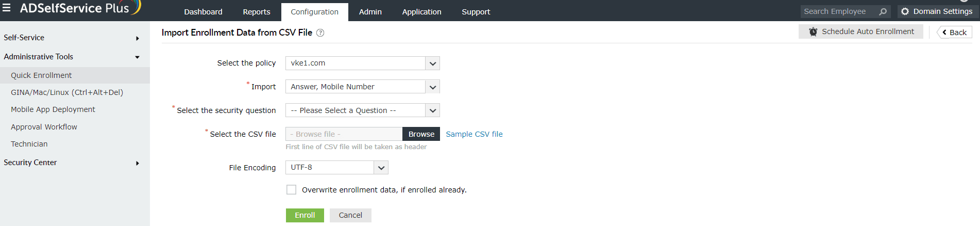Collapse the Administrative Tools section
Screen dimensions: 980x226
138,57
